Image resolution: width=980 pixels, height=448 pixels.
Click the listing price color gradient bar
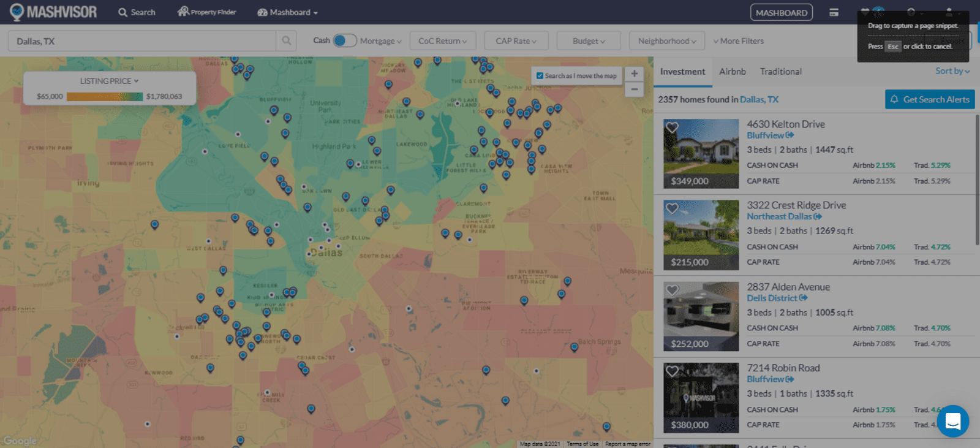[x=104, y=97]
